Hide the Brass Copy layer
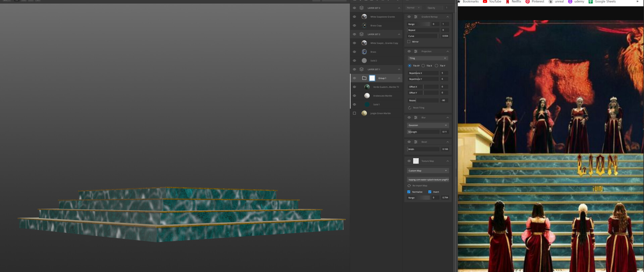Screen dimensions: 644x272 tap(354, 26)
